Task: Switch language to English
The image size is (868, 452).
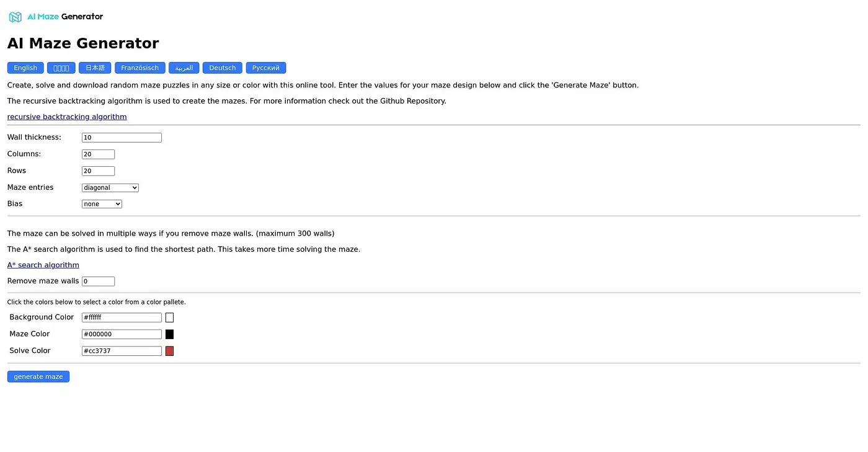Action: click(25, 68)
